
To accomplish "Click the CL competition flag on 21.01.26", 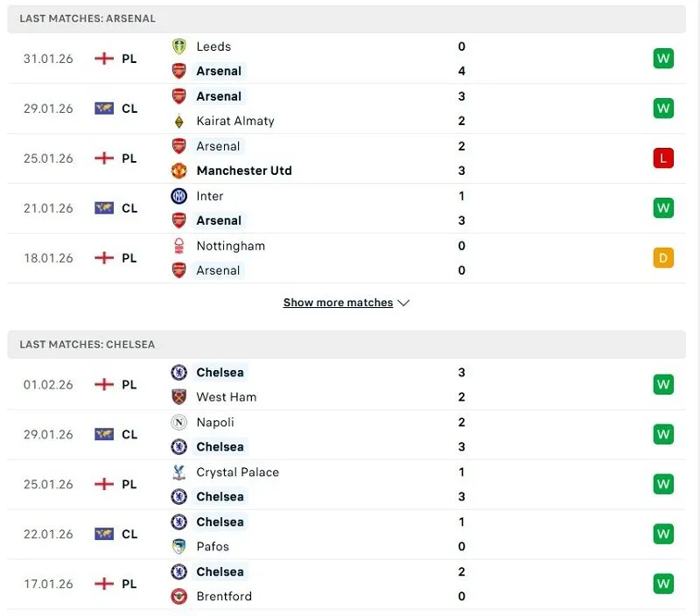I will 104,208.
